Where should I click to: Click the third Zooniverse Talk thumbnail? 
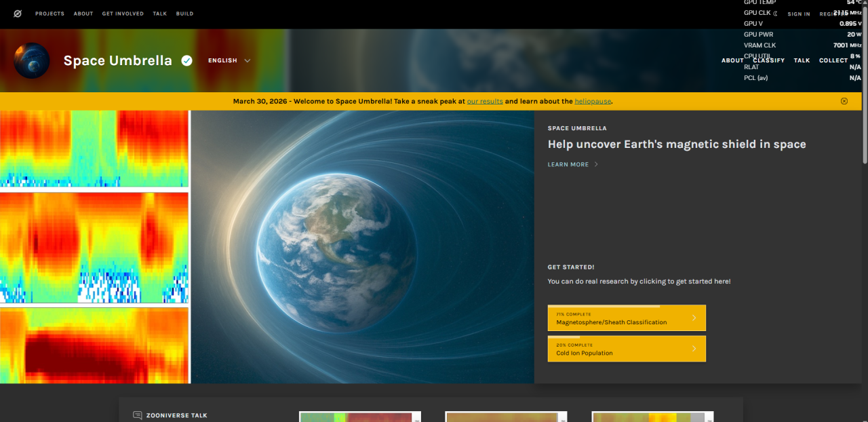pyautogui.click(x=652, y=417)
